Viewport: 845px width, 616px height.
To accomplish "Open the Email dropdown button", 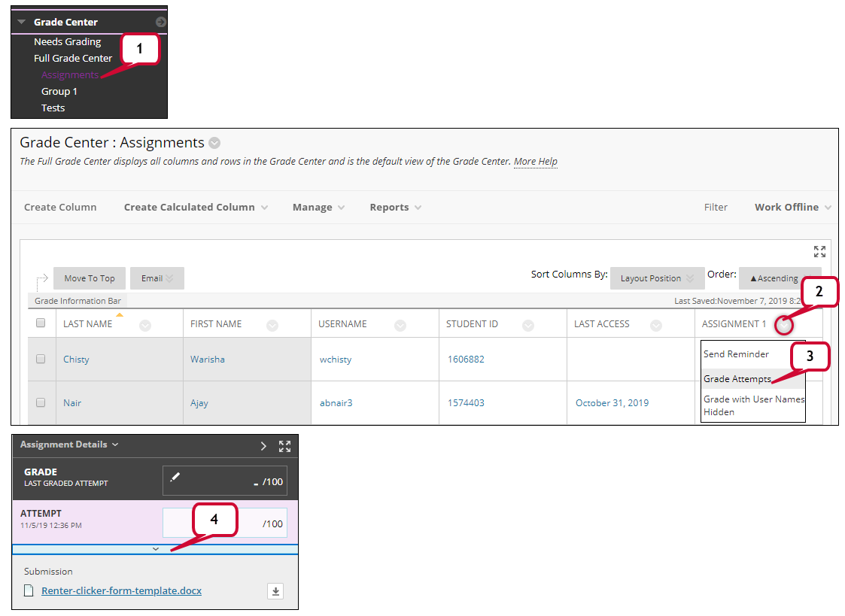I will (157, 278).
